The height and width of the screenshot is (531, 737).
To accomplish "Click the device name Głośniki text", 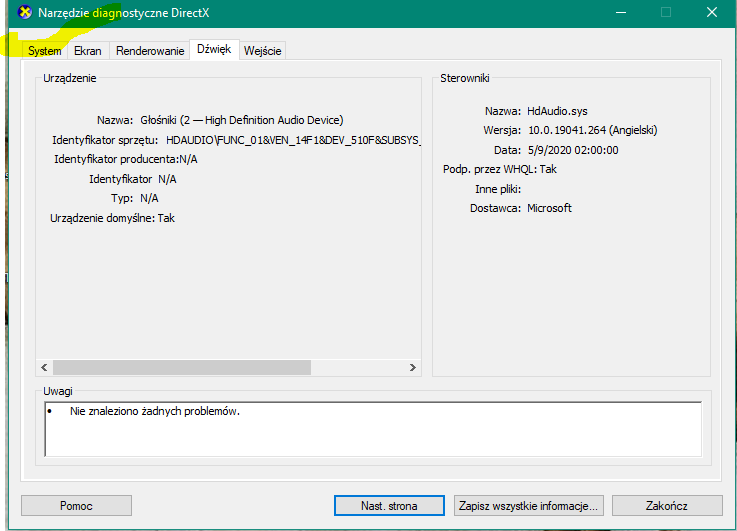I will 242,120.
